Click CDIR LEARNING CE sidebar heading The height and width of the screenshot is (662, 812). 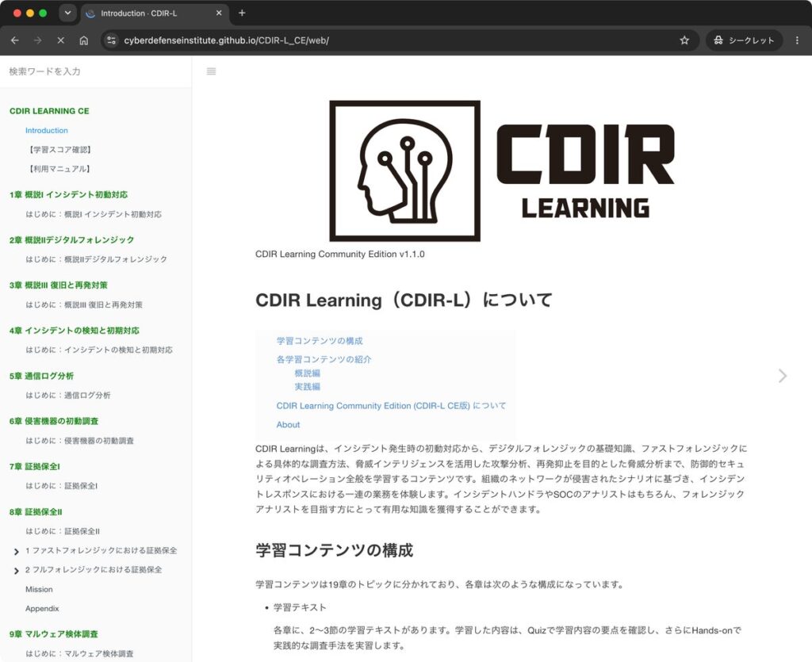point(49,111)
